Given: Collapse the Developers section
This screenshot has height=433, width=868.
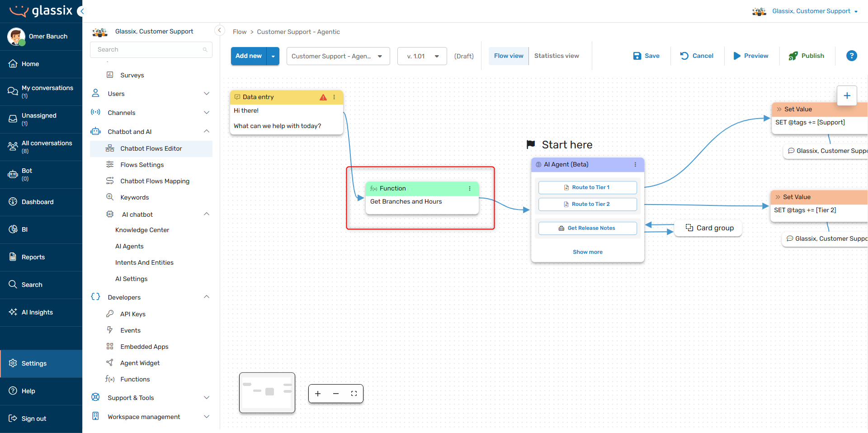Looking at the screenshot, I should [207, 297].
